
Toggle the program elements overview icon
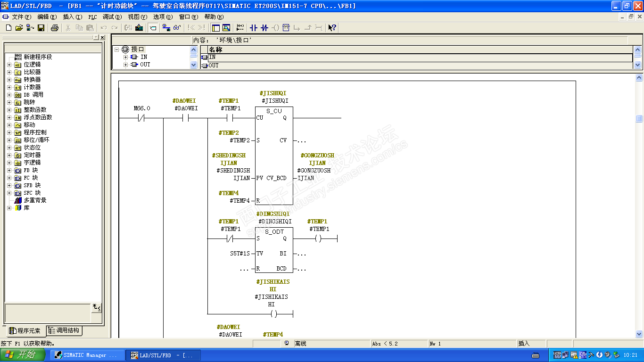pos(216,28)
